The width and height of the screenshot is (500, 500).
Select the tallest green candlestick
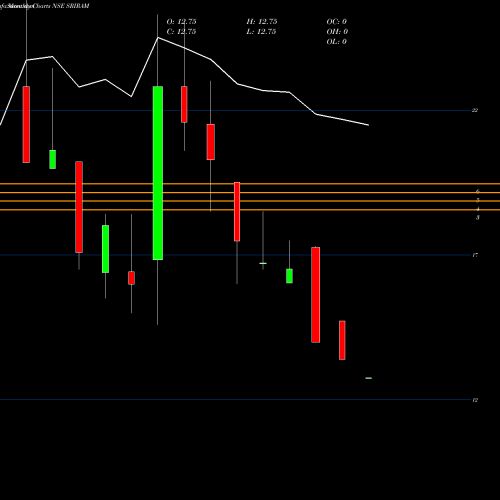[158, 173]
